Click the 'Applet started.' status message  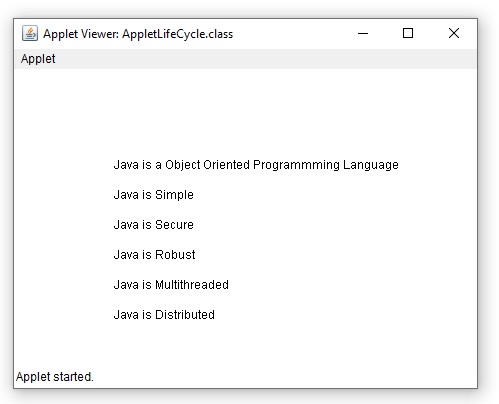pos(55,377)
